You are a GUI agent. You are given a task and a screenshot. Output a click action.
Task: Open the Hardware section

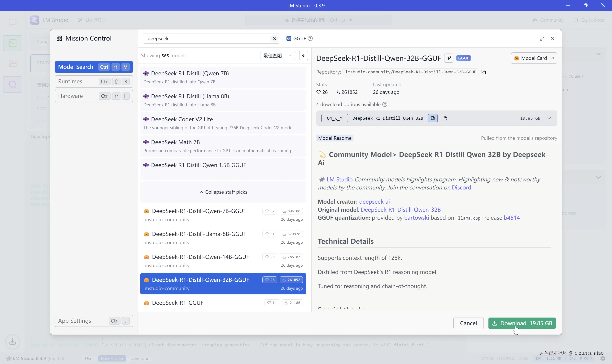(94, 96)
